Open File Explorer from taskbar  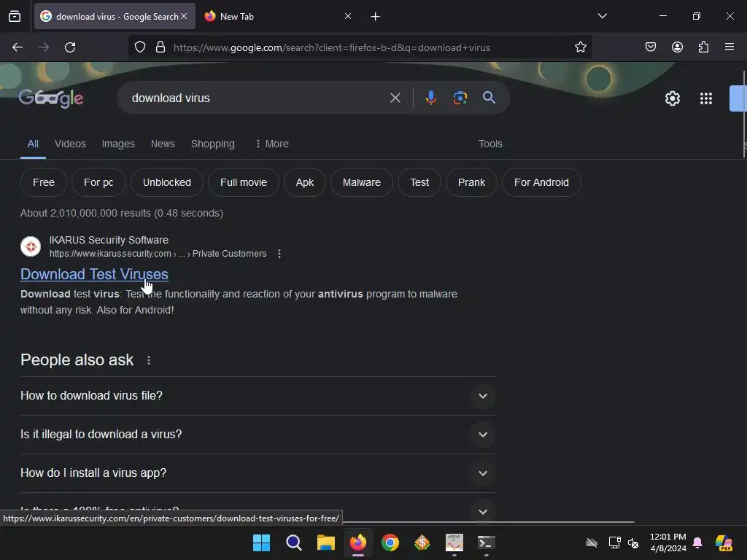(x=326, y=542)
